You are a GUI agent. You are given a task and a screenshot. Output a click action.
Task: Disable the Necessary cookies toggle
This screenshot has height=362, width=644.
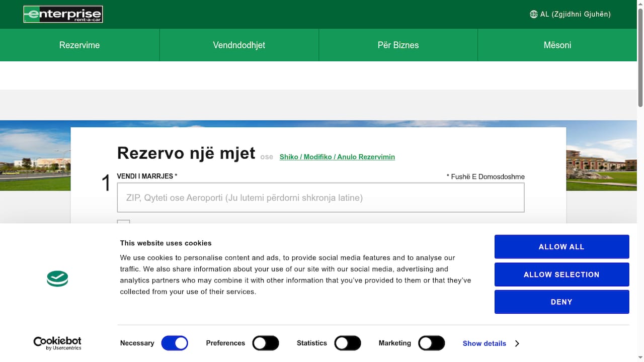pos(175,343)
